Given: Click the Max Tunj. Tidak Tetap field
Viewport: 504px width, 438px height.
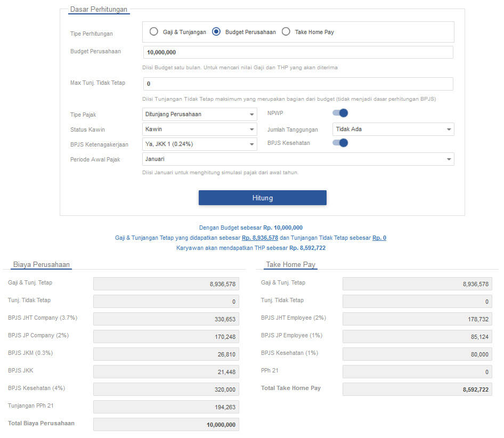Looking at the screenshot, I should (x=298, y=84).
